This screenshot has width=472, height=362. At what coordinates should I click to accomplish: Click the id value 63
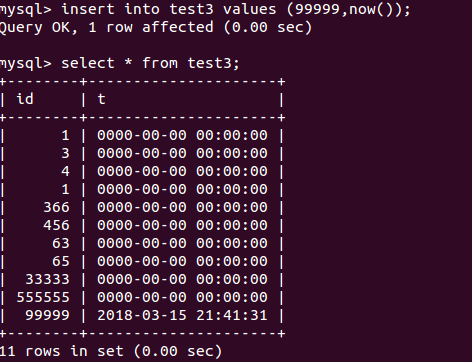point(61,243)
